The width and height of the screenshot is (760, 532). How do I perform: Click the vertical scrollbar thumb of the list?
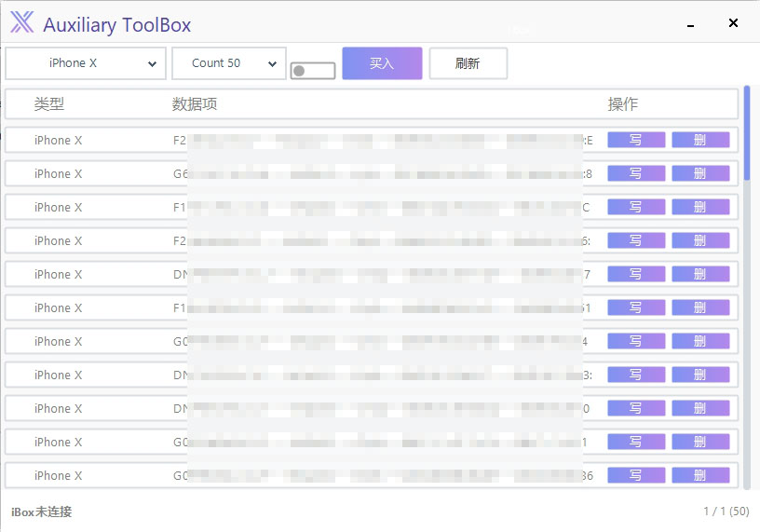[x=747, y=133]
